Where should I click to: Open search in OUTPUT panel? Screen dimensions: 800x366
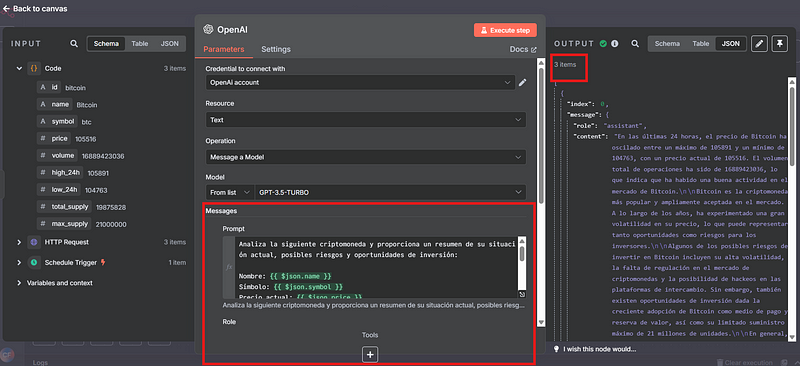click(635, 44)
